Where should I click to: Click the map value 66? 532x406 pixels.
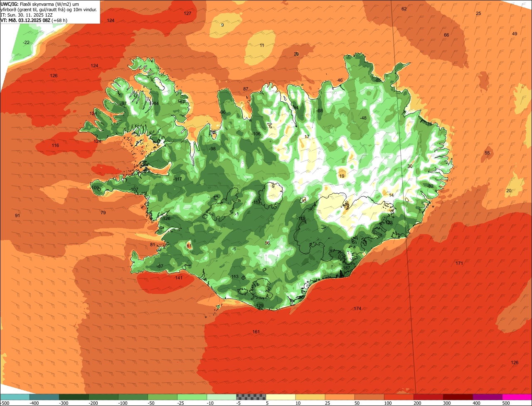[446, 35]
